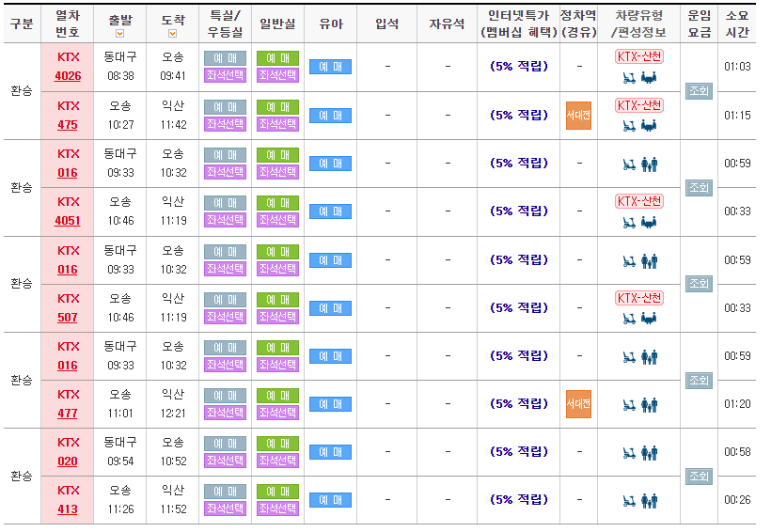Click the wheelchair icon for KTX 4026

630,78
